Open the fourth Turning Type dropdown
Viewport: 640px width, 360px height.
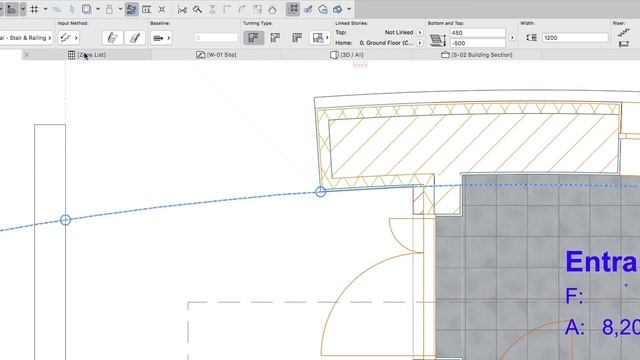pyautogui.click(x=320, y=38)
